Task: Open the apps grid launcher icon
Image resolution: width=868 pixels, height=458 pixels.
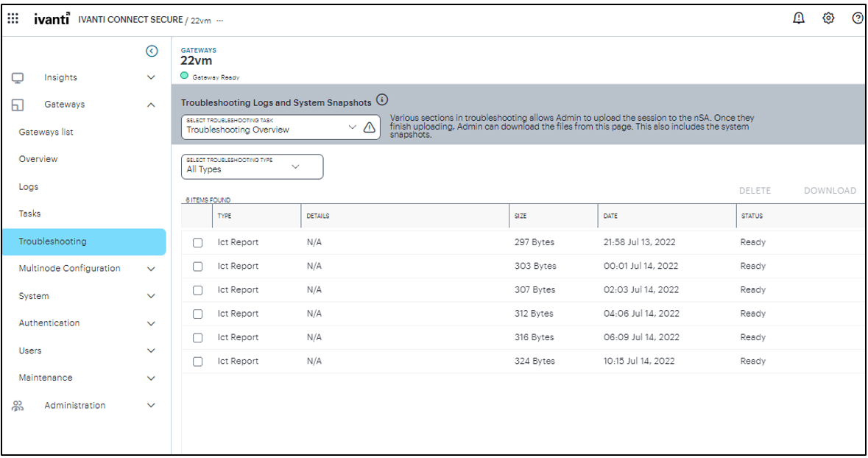Action: 13,18
